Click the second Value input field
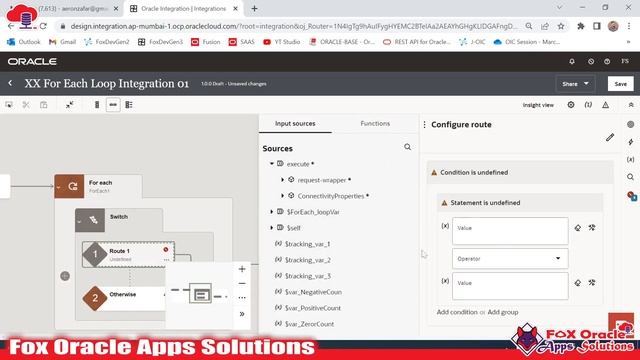The height and width of the screenshot is (360, 640). click(x=510, y=286)
